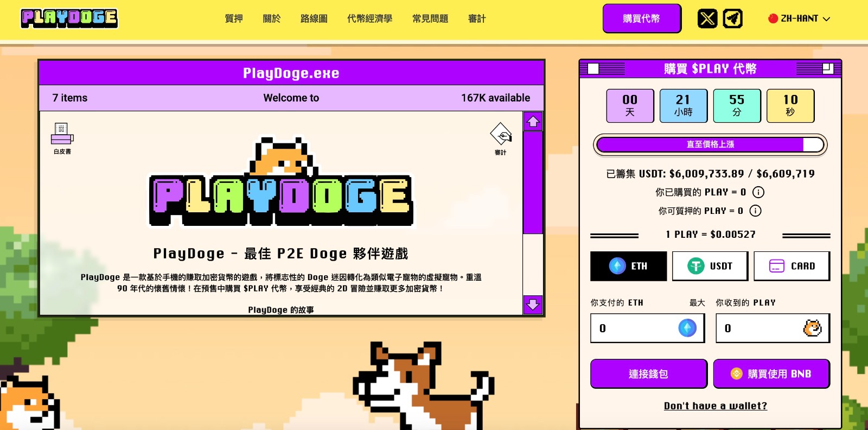Open 代幣經濟學 tokenomics menu item
The height and width of the screenshot is (430, 868).
(x=370, y=18)
